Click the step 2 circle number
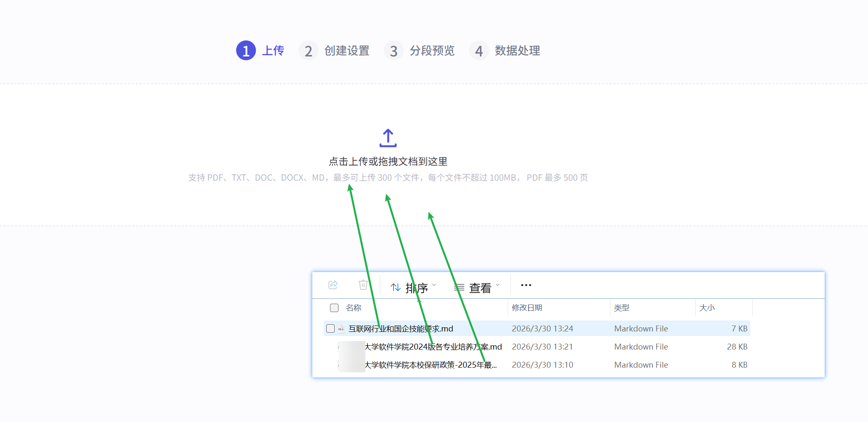Image resolution: width=868 pixels, height=422 pixels. tap(308, 51)
